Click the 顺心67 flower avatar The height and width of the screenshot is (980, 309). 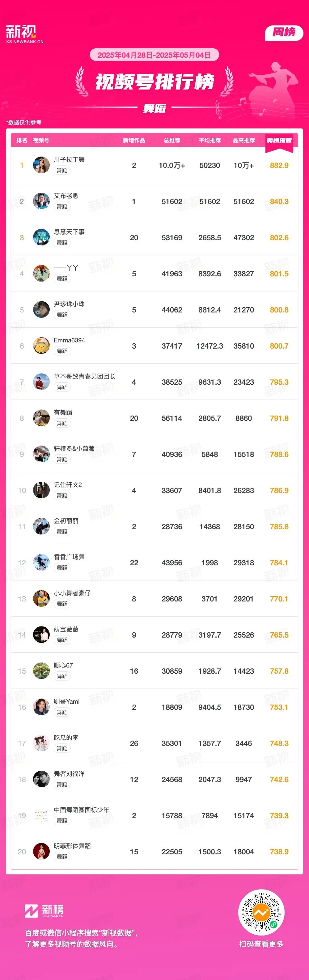[41, 671]
